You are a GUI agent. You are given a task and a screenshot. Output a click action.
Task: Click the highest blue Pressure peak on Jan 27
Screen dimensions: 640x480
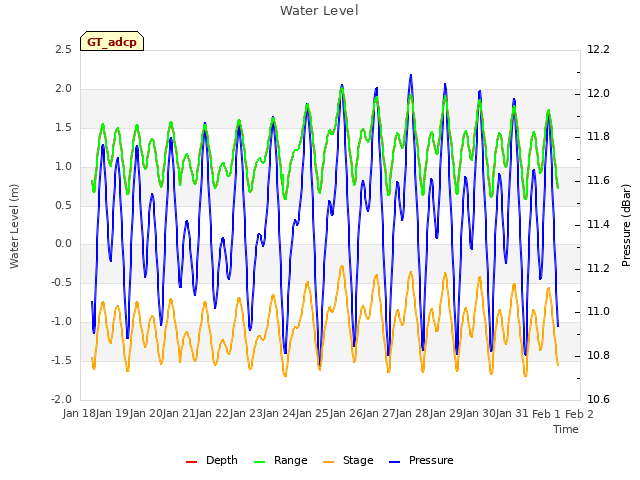tap(411, 75)
